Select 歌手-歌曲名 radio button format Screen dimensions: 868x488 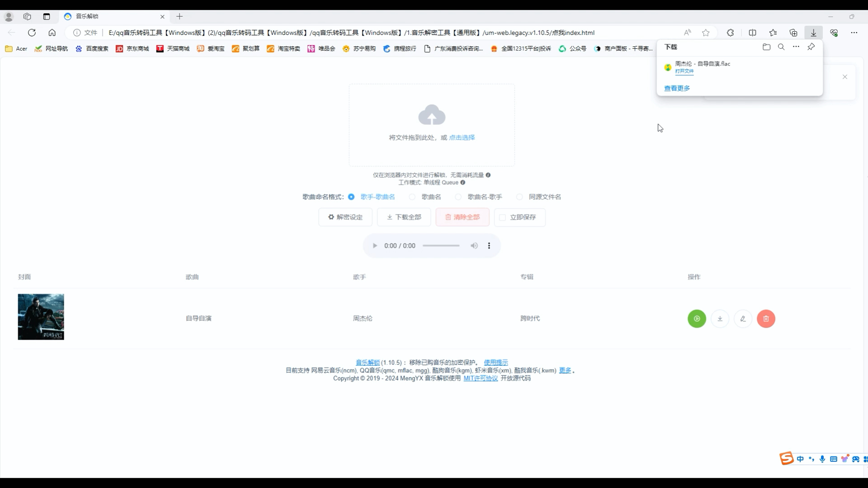pyautogui.click(x=352, y=197)
